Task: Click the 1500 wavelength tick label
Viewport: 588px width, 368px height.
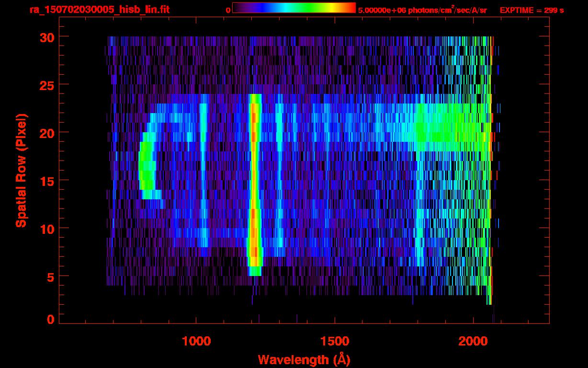Action: point(335,341)
